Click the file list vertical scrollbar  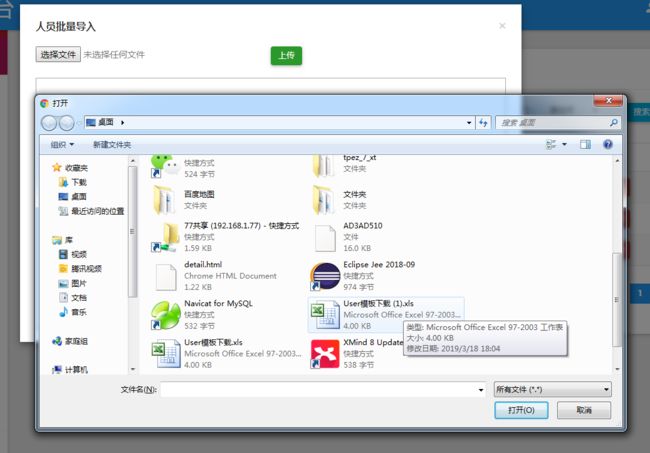point(616,299)
